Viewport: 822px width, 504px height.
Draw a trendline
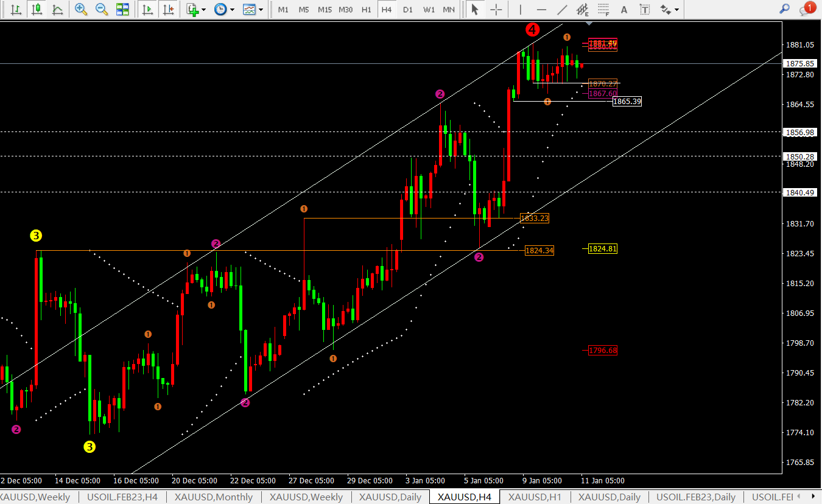[x=563, y=9]
